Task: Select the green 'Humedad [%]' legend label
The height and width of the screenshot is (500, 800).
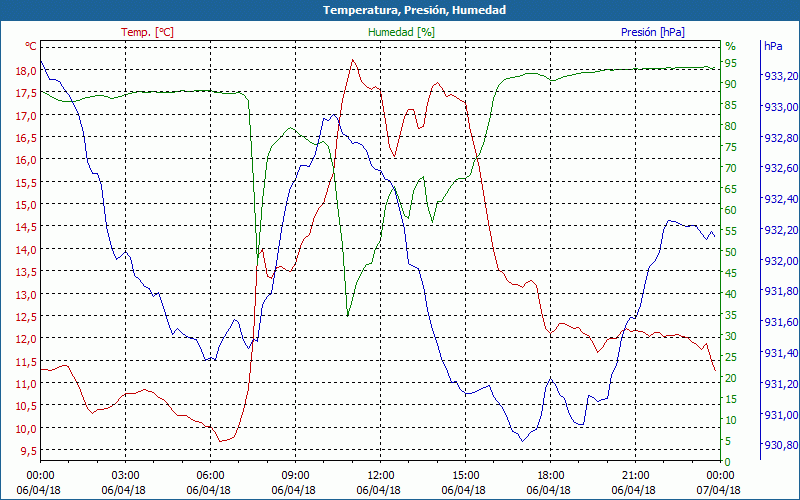Action: click(402, 32)
